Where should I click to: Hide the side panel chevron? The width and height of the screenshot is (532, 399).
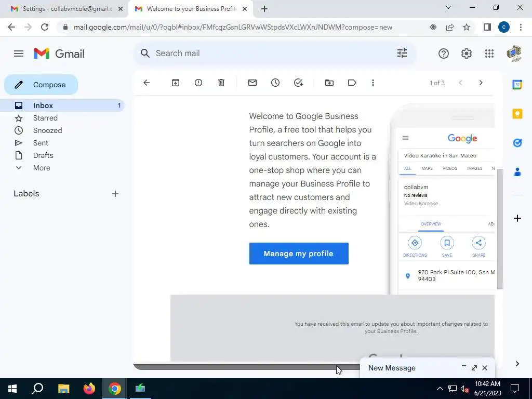coord(517,364)
